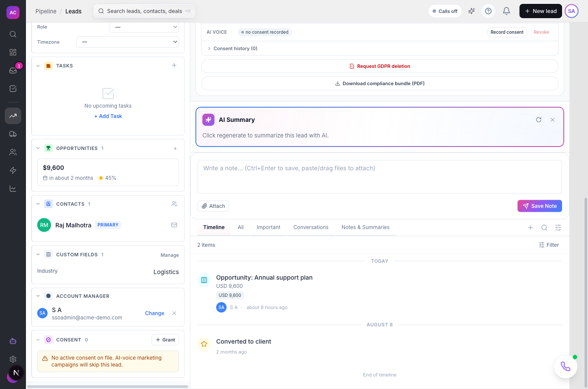Open the search icon in left sidebar

13,34
